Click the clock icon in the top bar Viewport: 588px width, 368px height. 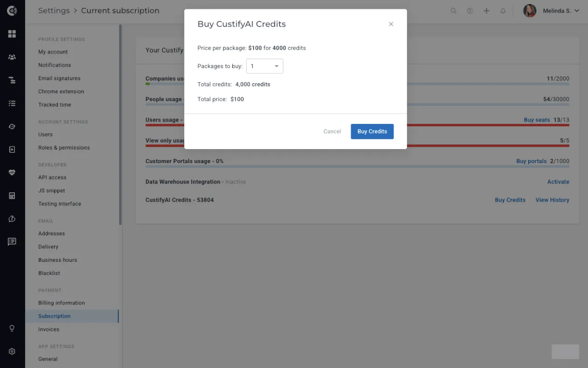click(x=470, y=11)
